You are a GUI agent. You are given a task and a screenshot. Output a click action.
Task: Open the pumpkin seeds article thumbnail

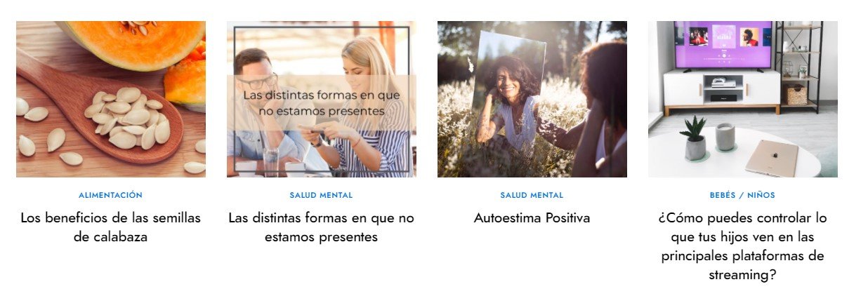111,99
